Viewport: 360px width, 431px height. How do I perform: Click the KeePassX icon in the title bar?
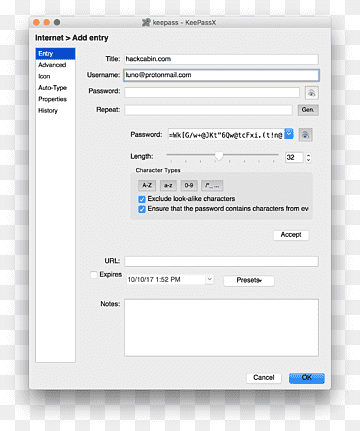tap(146, 22)
